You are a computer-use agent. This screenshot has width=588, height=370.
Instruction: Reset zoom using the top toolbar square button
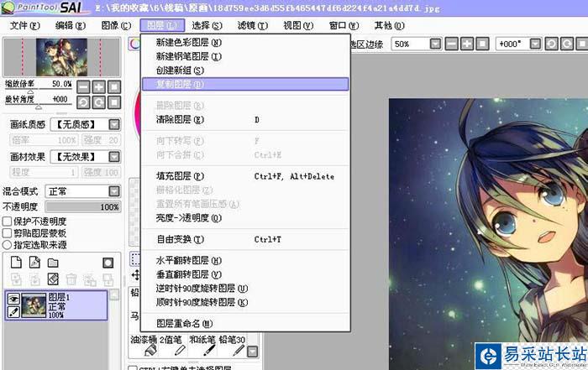(x=482, y=44)
